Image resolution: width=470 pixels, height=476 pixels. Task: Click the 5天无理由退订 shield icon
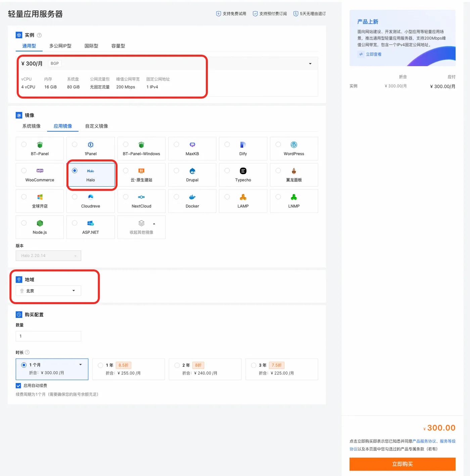pos(296,14)
